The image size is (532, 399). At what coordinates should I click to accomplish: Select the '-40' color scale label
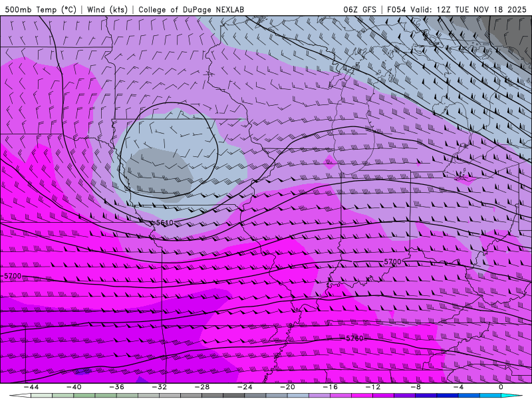(74, 387)
